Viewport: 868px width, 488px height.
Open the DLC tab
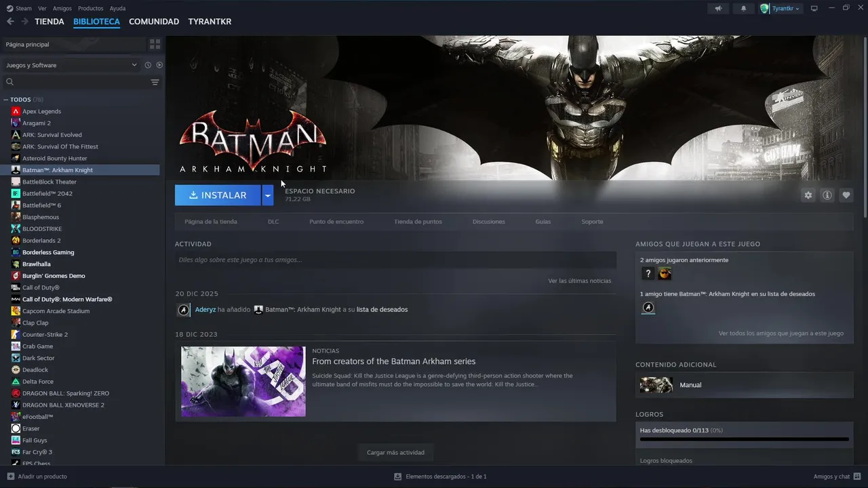tap(273, 222)
